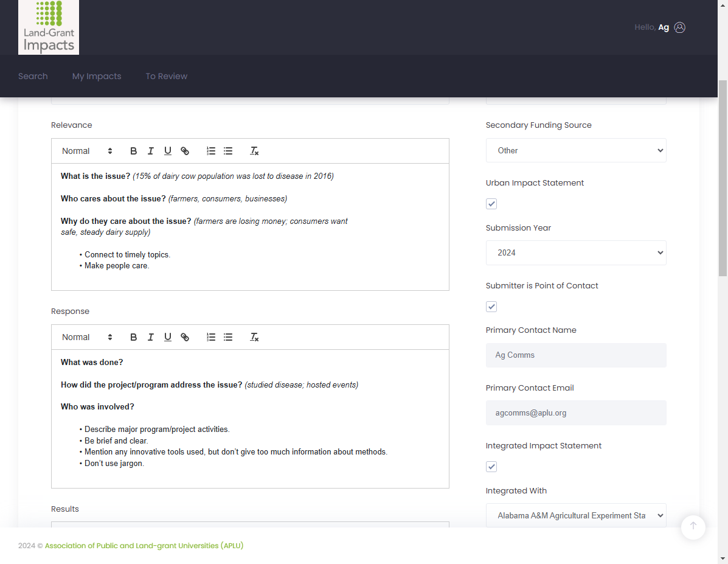Toggle underline in the Relevance editor toolbar
The width and height of the screenshot is (728, 564).
tap(168, 151)
